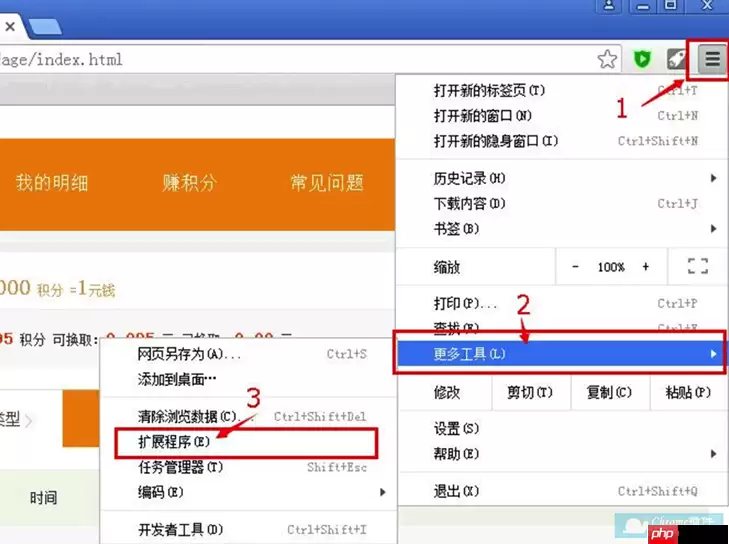Open 任务管理器 from the submenu
The image size is (729, 544).
pyautogui.click(x=248, y=467)
